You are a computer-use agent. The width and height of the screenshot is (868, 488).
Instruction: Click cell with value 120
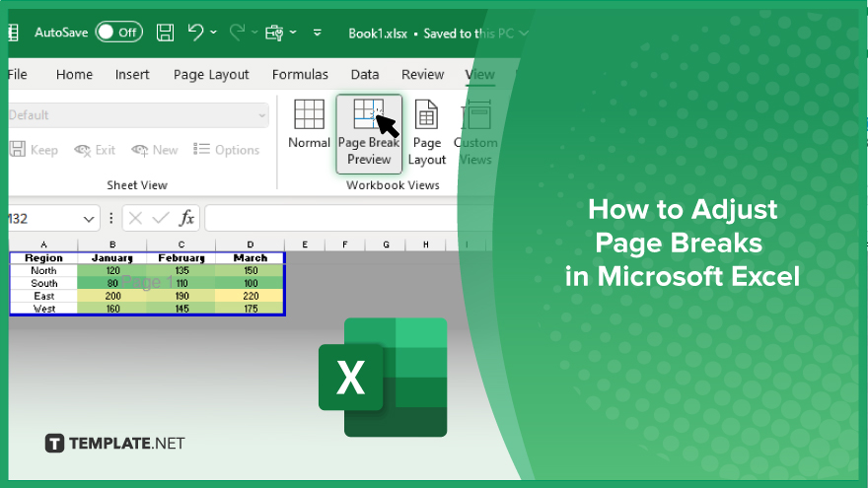tap(112, 270)
